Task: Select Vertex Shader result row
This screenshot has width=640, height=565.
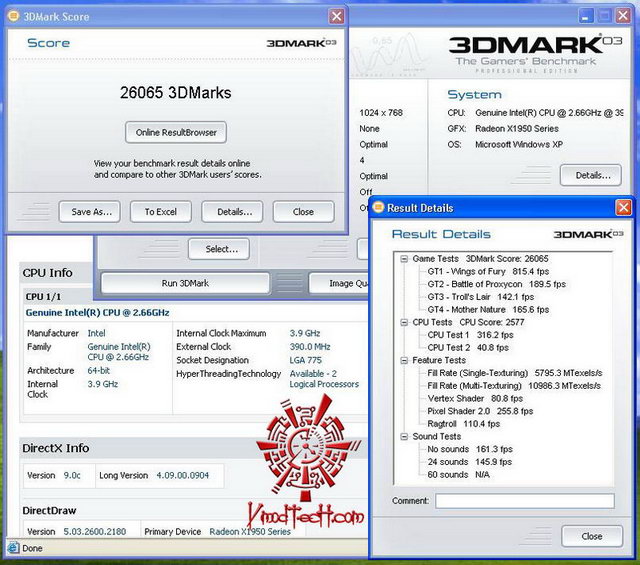Action: point(475,398)
